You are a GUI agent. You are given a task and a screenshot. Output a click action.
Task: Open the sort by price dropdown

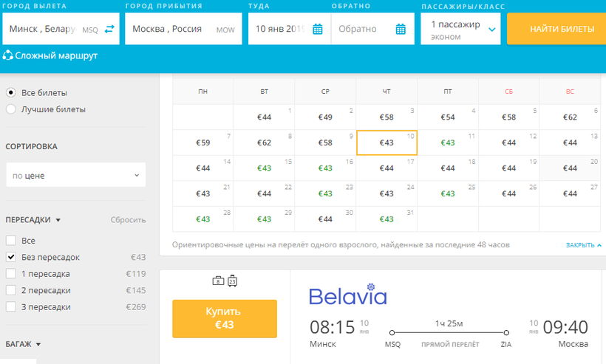click(x=75, y=175)
